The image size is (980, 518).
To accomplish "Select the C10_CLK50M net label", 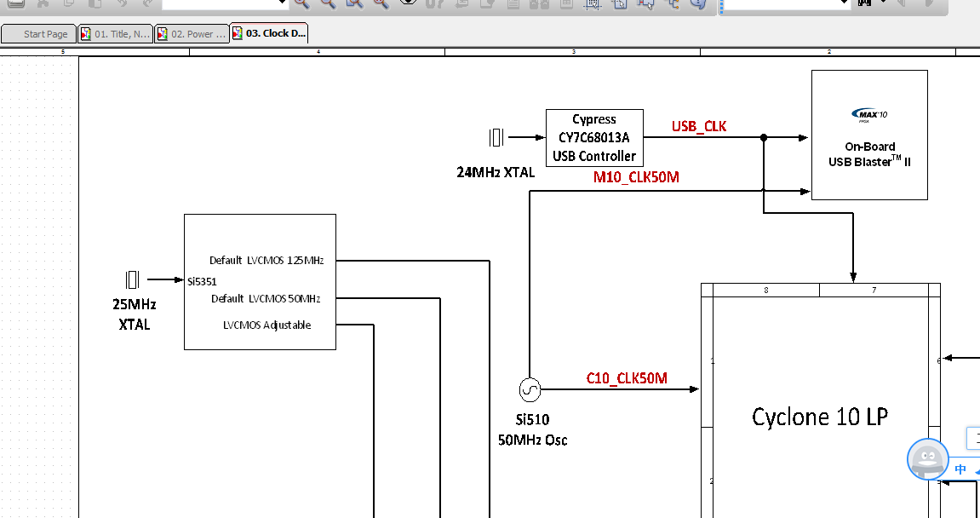I will click(x=627, y=378).
